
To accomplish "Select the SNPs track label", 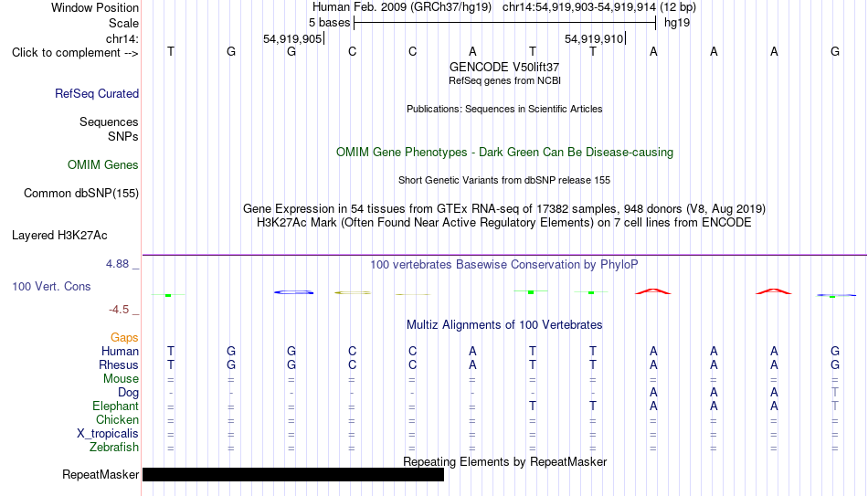I will tap(123, 136).
